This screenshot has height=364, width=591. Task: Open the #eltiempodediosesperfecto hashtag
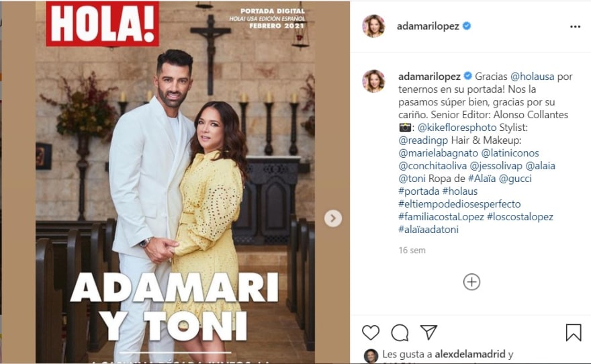pos(459,204)
